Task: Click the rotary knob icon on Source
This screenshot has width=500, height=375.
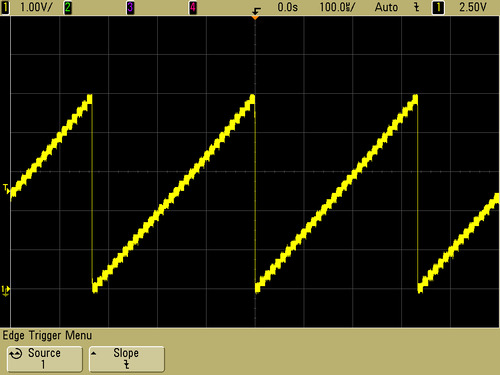Action: click(x=16, y=354)
